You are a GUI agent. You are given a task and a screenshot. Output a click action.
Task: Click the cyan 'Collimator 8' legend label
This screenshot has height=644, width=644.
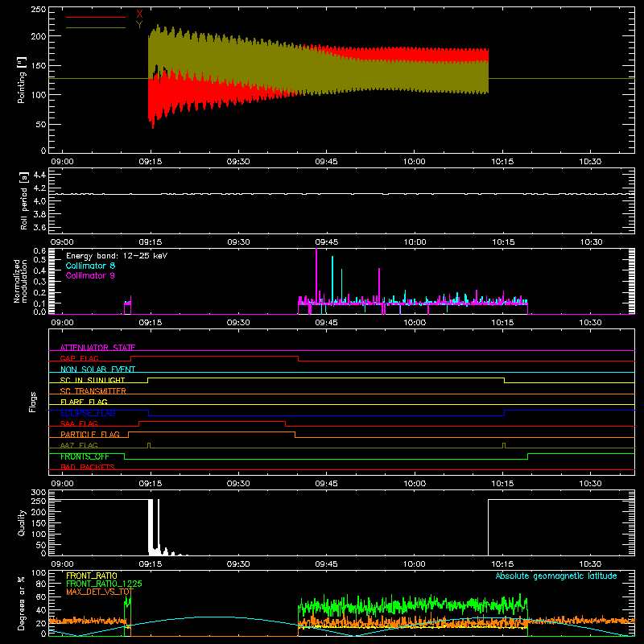click(90, 266)
